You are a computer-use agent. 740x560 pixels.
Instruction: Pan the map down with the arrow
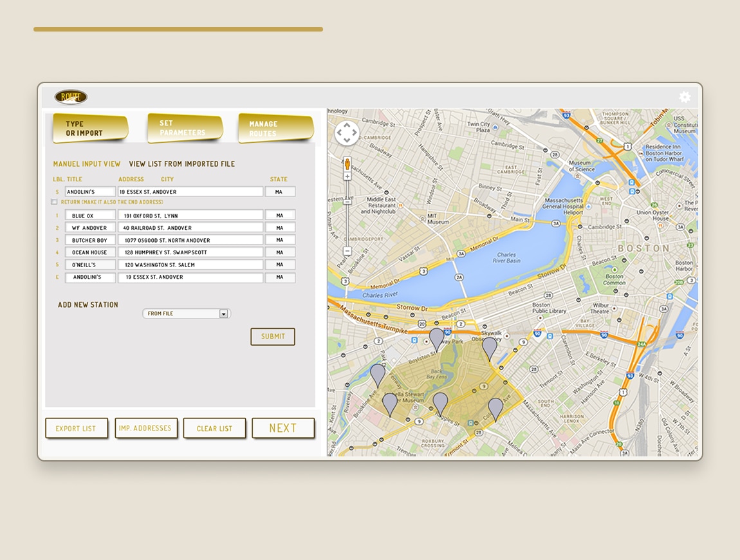347,141
